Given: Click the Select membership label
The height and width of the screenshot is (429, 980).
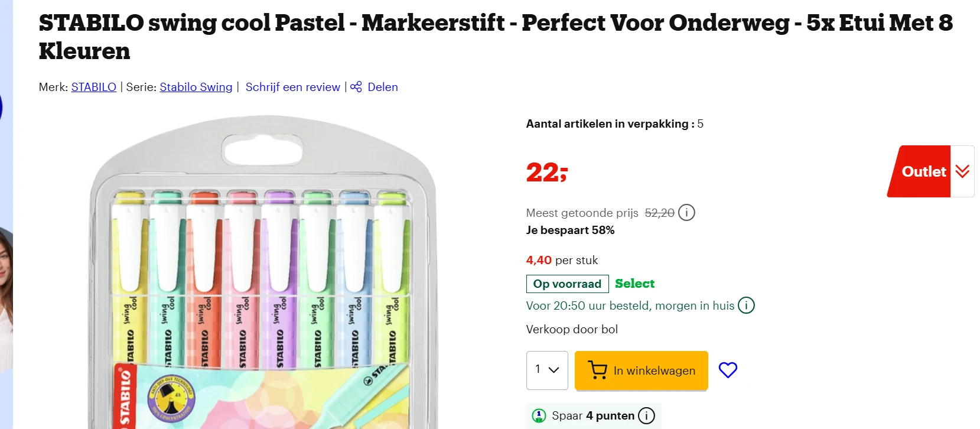Looking at the screenshot, I should (634, 284).
